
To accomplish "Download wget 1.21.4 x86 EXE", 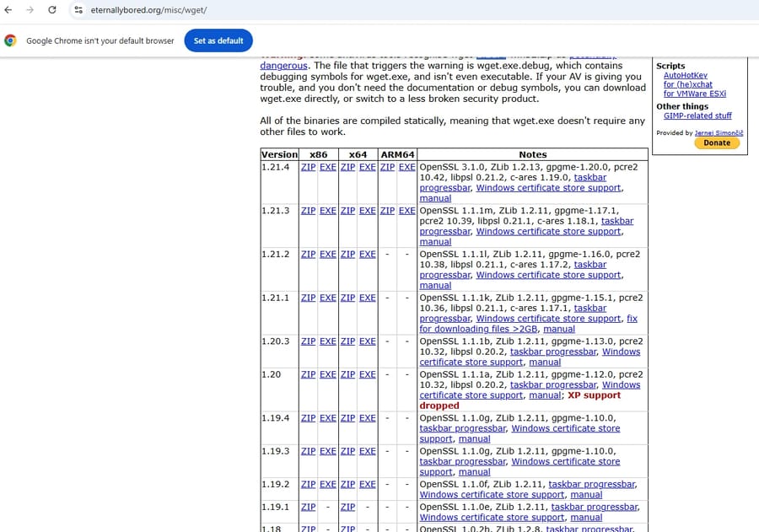I will (328, 167).
